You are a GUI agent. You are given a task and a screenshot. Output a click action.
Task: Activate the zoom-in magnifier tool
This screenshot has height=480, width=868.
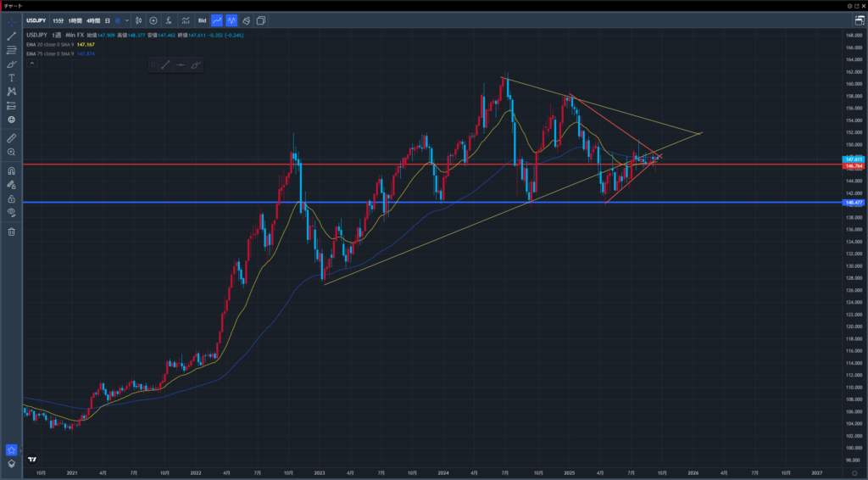pyautogui.click(x=12, y=152)
